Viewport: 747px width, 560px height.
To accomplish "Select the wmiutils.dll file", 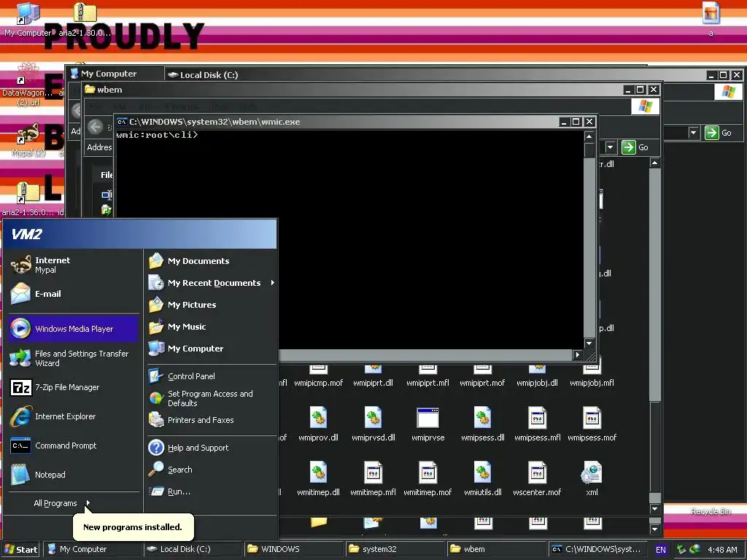I will [483, 478].
